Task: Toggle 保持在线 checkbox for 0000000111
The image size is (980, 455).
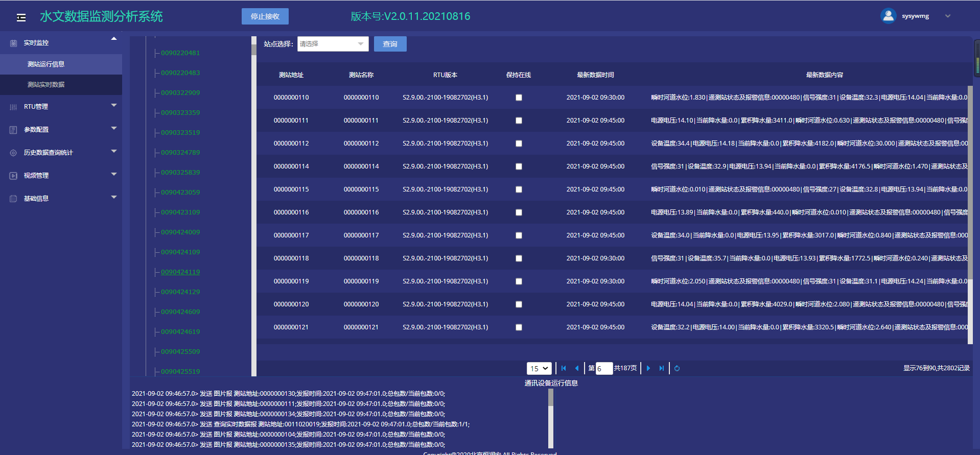Action: click(x=519, y=121)
